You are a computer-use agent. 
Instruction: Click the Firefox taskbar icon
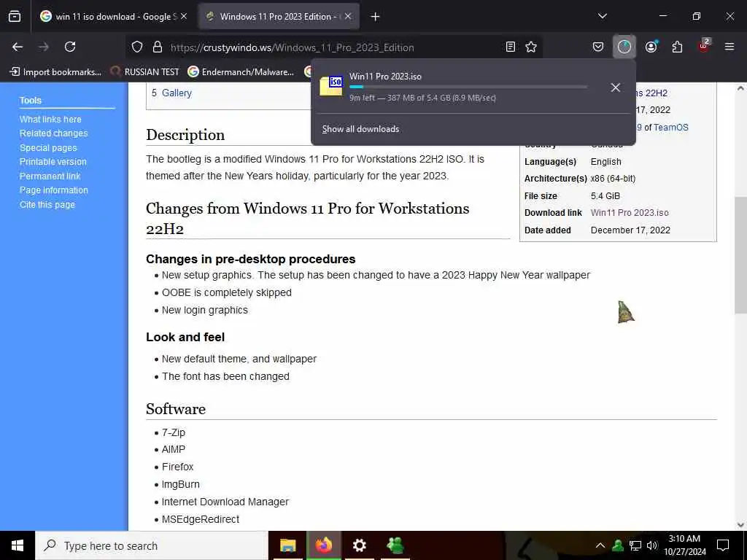(323, 545)
